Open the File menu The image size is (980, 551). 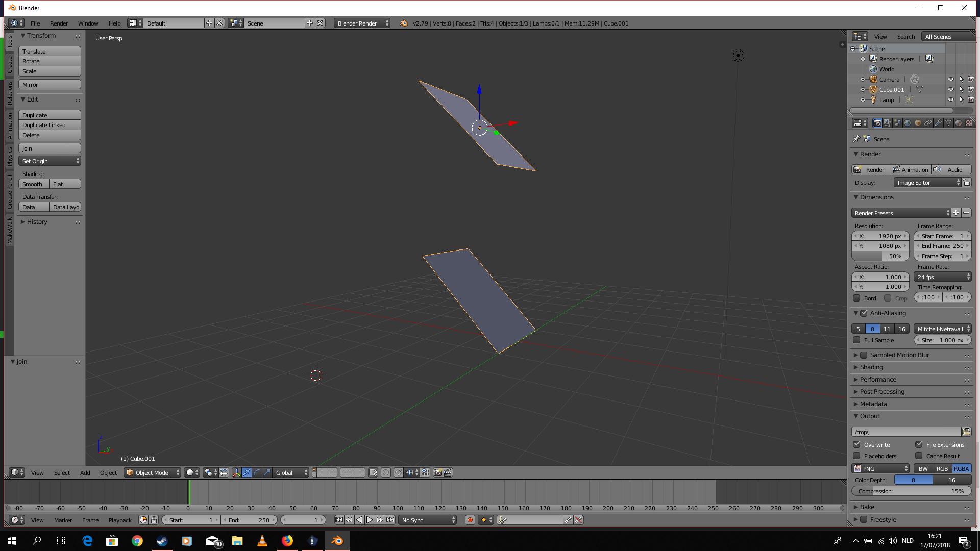coord(35,23)
